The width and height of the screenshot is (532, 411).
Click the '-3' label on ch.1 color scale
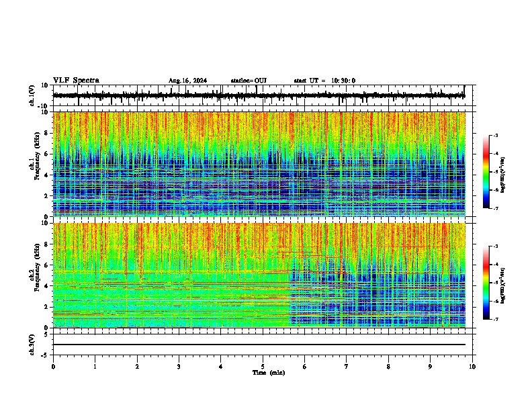[495, 136]
